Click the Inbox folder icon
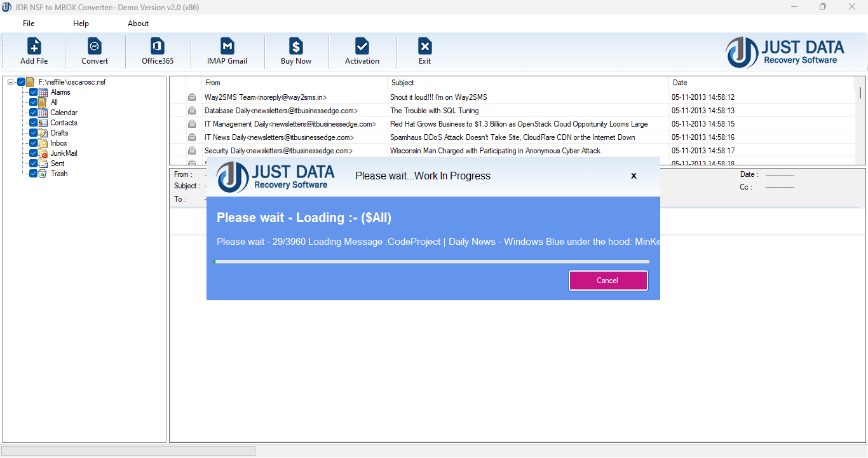Viewport: 868px width, 458px height. (43, 143)
